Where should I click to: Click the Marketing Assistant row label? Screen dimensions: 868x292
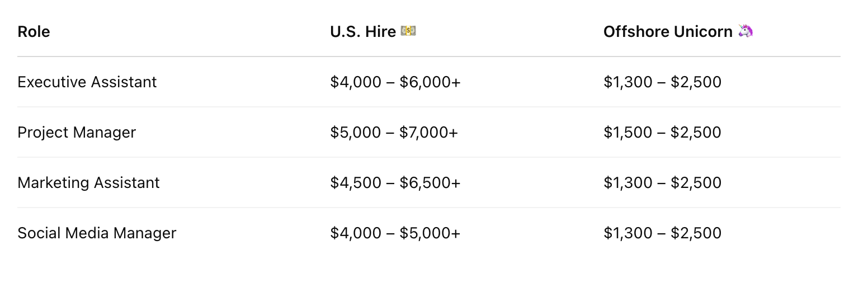[88, 183]
